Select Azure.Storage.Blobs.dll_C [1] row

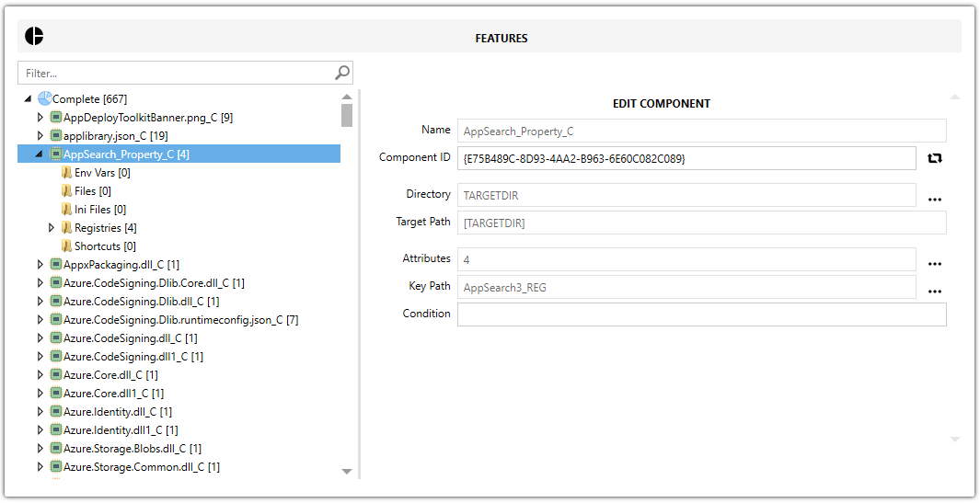tap(132, 449)
